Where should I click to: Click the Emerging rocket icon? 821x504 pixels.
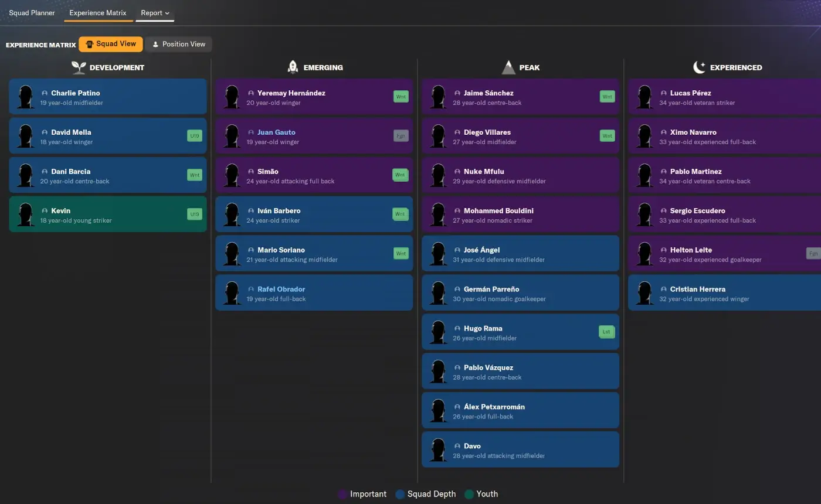click(x=293, y=67)
